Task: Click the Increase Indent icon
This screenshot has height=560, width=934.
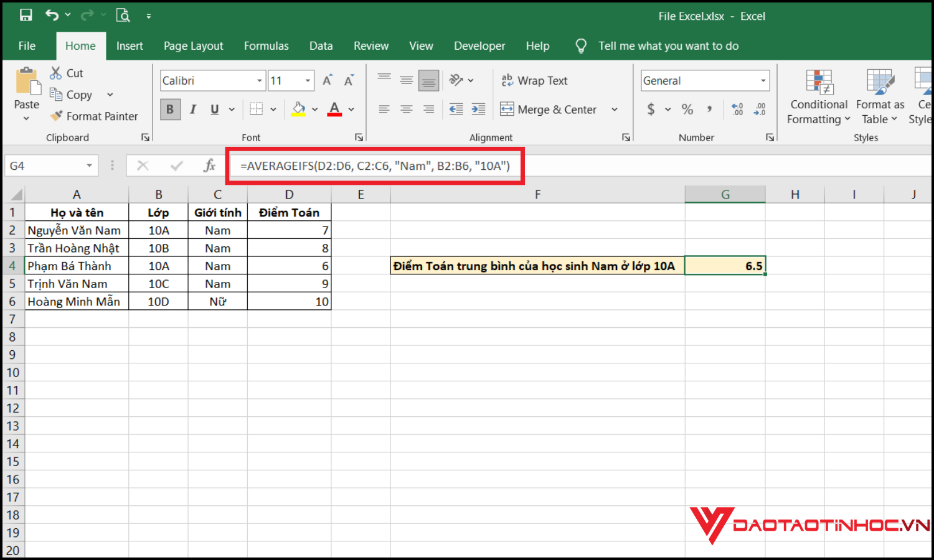Action: [478, 110]
